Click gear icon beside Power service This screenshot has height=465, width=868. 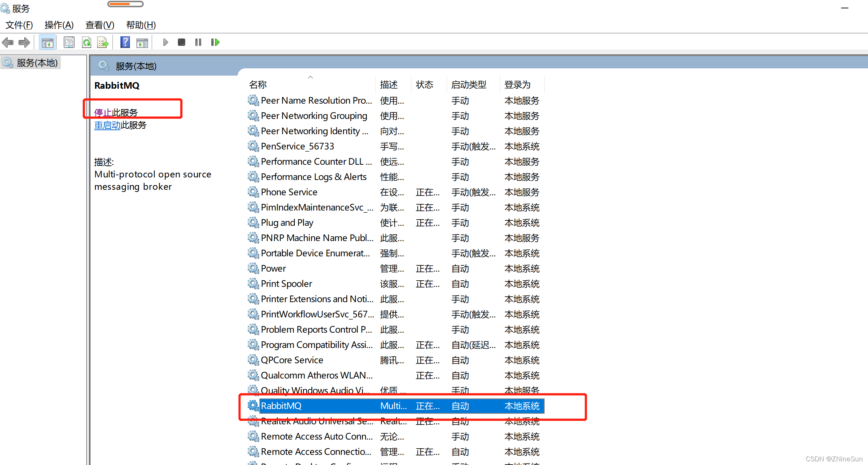253,268
